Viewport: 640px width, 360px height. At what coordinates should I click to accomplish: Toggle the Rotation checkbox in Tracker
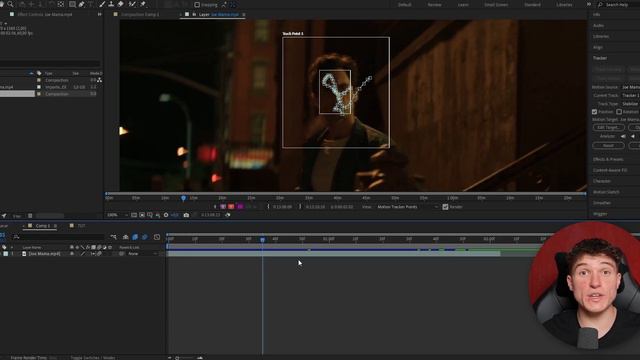[x=619, y=111]
